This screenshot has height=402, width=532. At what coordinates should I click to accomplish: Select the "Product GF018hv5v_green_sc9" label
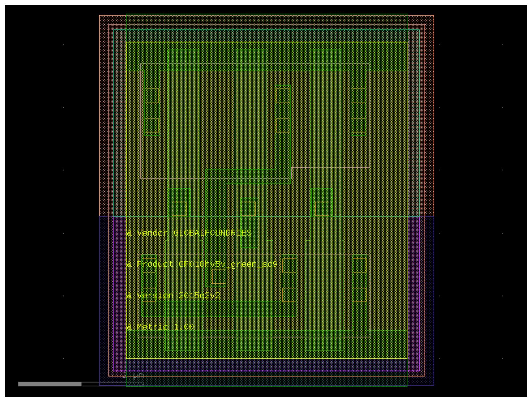pyautogui.click(x=207, y=264)
